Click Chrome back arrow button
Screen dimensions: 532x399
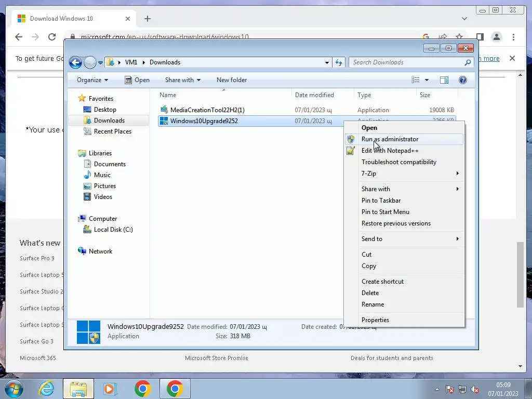[x=19, y=37]
